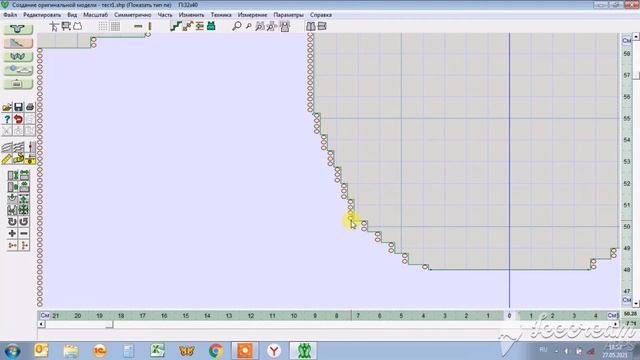Open Excel from the taskbar
Screen dimensions: 640x360
pyautogui.click(x=158, y=351)
